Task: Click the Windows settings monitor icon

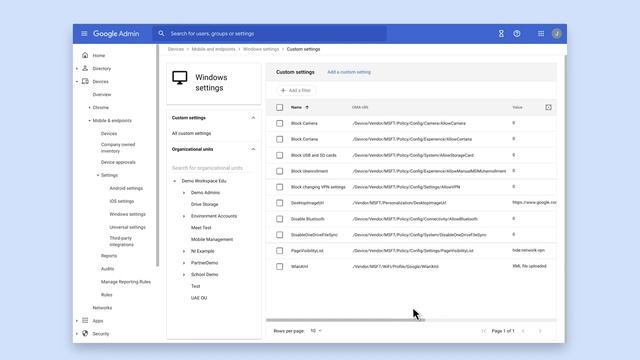Action: pyautogui.click(x=180, y=78)
